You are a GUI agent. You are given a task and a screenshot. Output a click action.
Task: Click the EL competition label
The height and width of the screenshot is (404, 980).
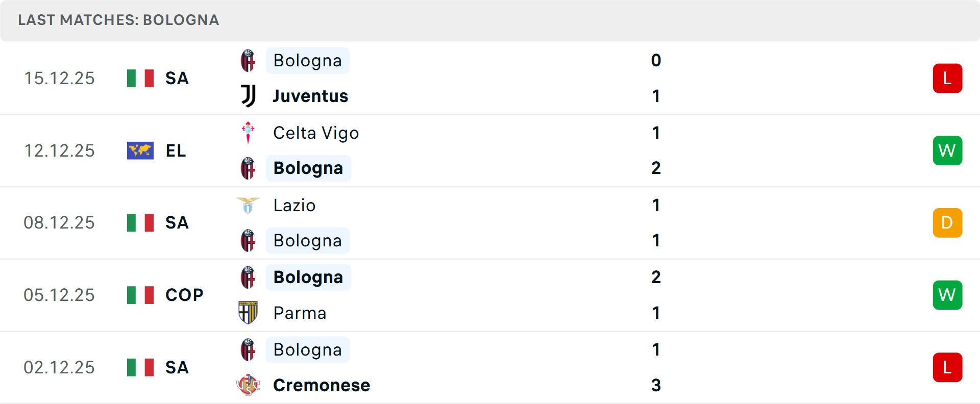[x=176, y=150]
